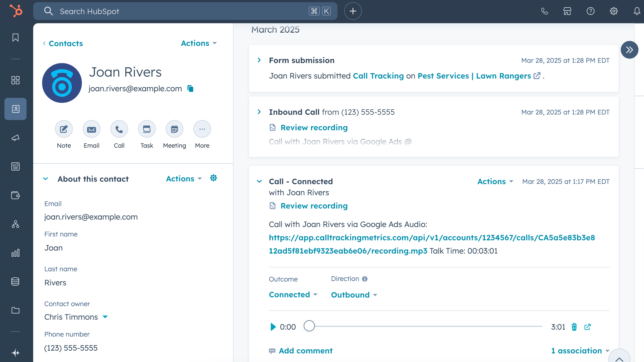Open the Calling icon in top navigation
Image resolution: width=644 pixels, height=362 pixels.
545,11
